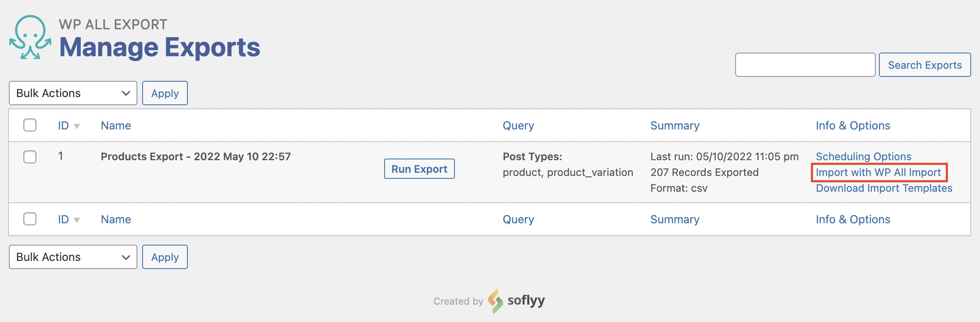Click the sort arrow beside the header ID
980x322 pixels.
(x=77, y=126)
